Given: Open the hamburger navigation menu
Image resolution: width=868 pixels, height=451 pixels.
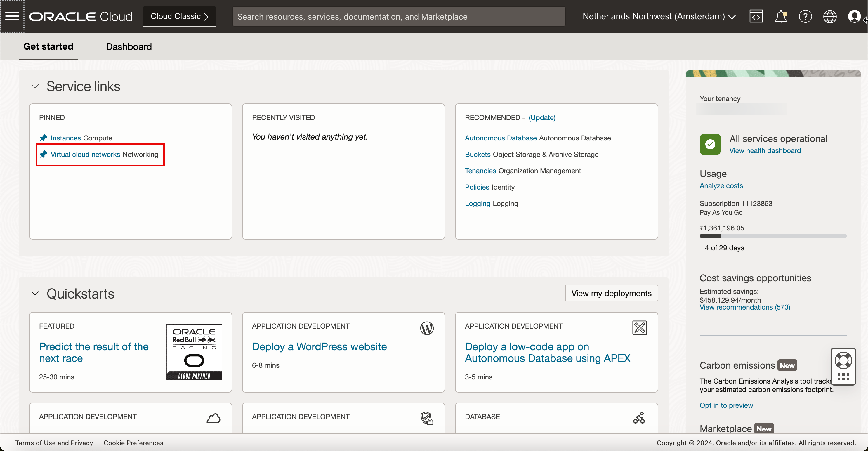Looking at the screenshot, I should coord(12,16).
